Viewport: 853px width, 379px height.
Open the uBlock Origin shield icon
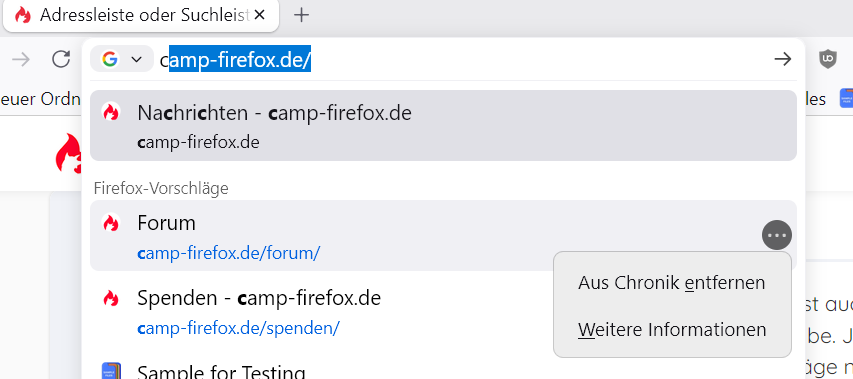click(x=828, y=59)
